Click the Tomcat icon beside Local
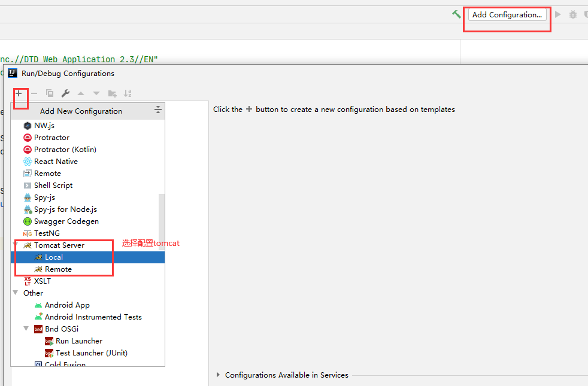Image resolution: width=588 pixels, height=386 pixels. point(38,257)
